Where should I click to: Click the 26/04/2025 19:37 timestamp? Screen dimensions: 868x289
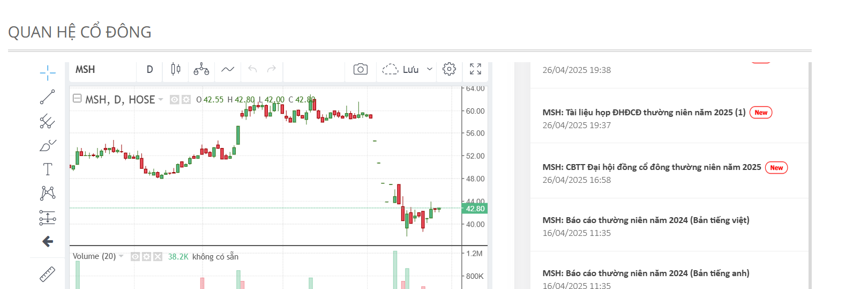[577, 125]
